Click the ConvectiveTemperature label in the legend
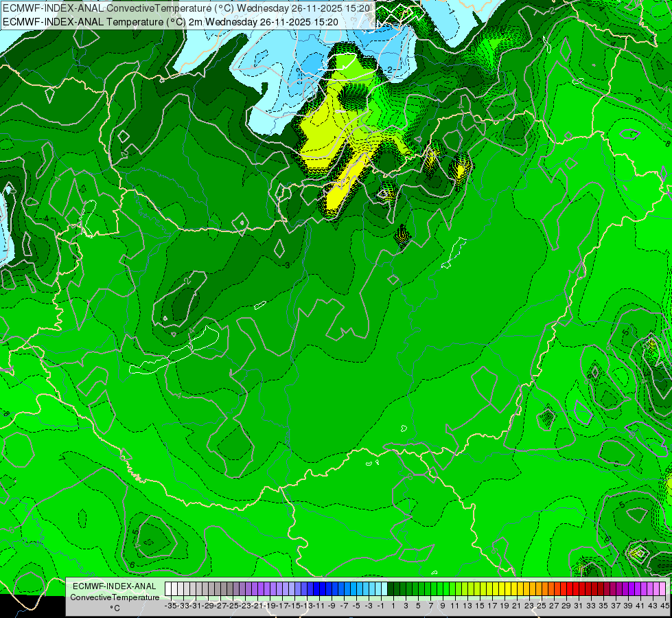 (115, 597)
